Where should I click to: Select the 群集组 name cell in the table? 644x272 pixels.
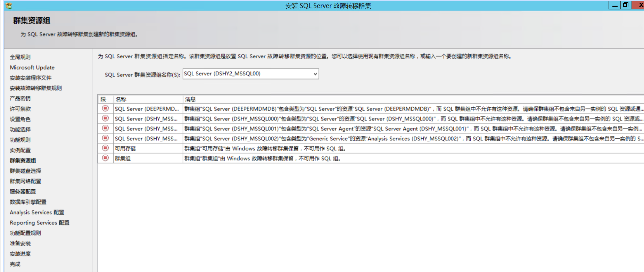click(147, 158)
